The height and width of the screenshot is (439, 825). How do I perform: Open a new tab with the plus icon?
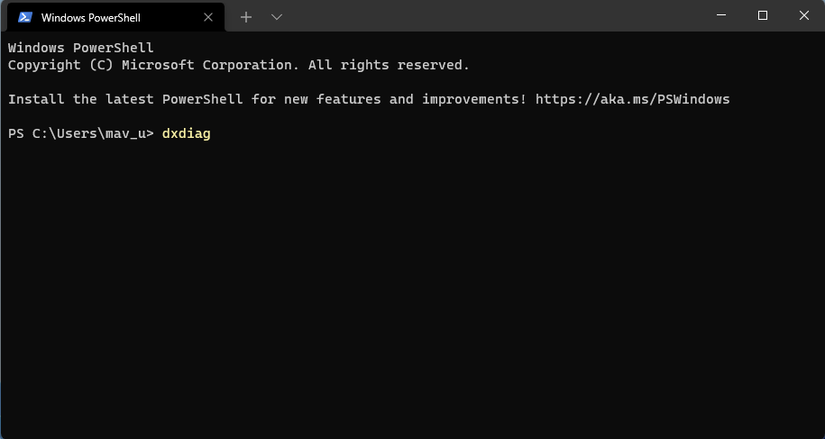[x=246, y=17]
